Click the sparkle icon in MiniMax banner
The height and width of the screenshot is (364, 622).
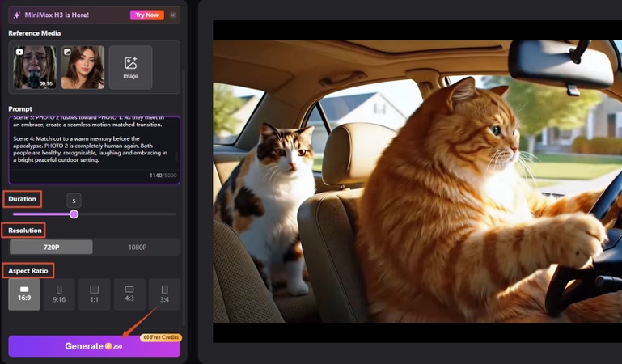tap(17, 15)
